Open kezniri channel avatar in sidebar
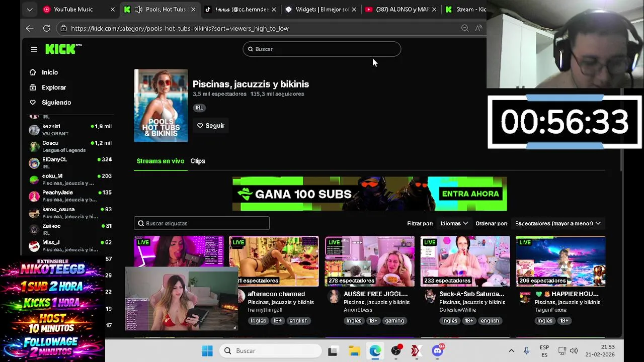The height and width of the screenshot is (362, 644). pyautogui.click(x=34, y=130)
